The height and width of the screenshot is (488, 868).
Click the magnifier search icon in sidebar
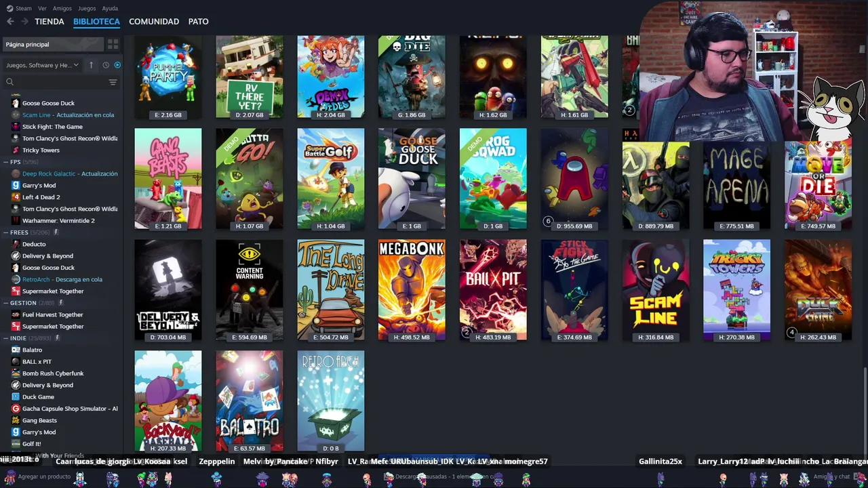[9, 82]
